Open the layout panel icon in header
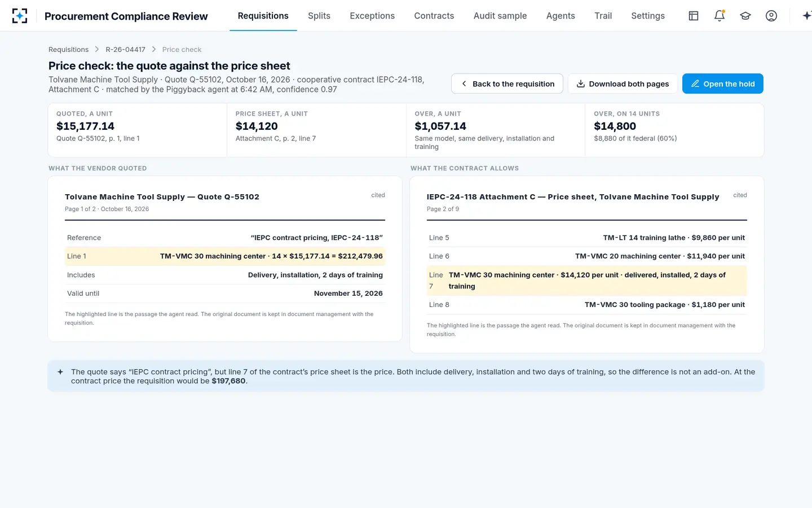 tap(694, 16)
